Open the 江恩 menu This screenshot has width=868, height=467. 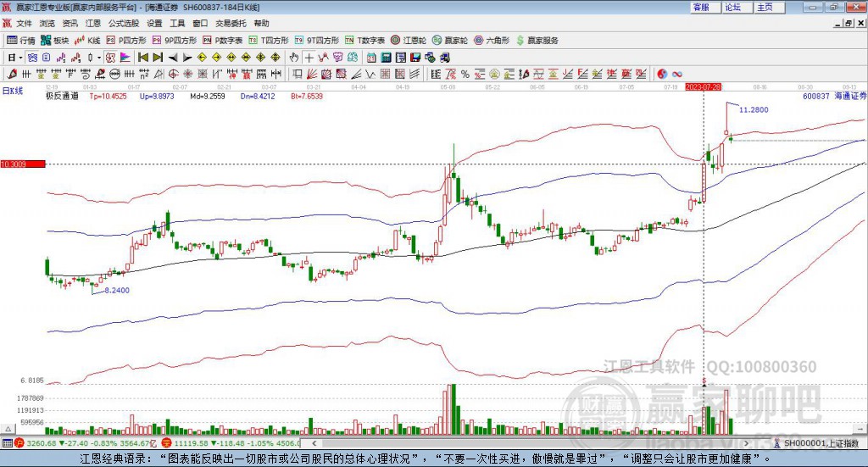(93, 23)
